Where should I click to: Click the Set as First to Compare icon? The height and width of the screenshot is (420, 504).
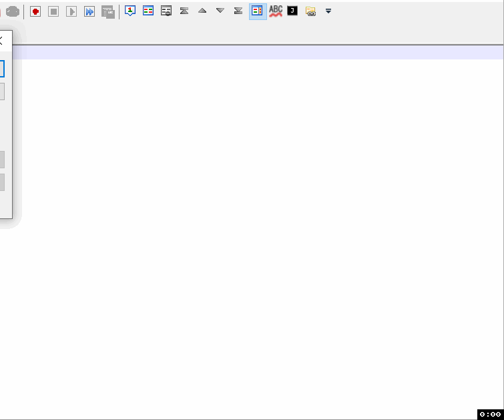(x=130, y=11)
